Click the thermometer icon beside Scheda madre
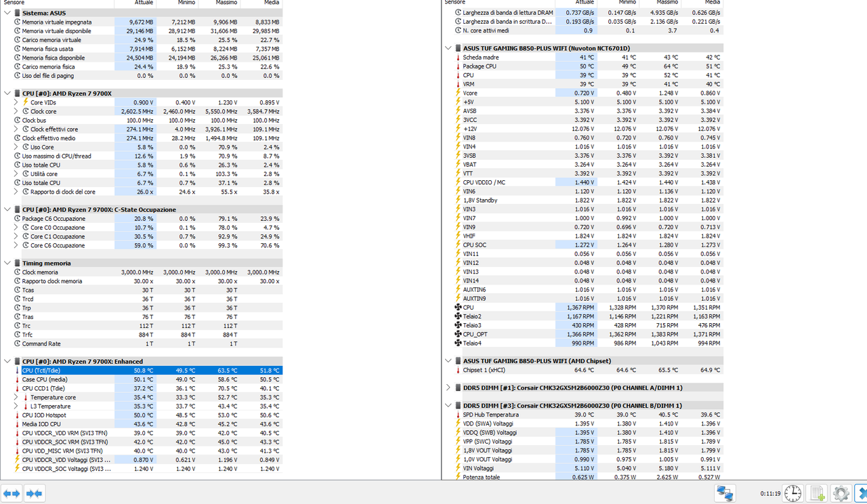The height and width of the screenshot is (504, 867). (458, 58)
